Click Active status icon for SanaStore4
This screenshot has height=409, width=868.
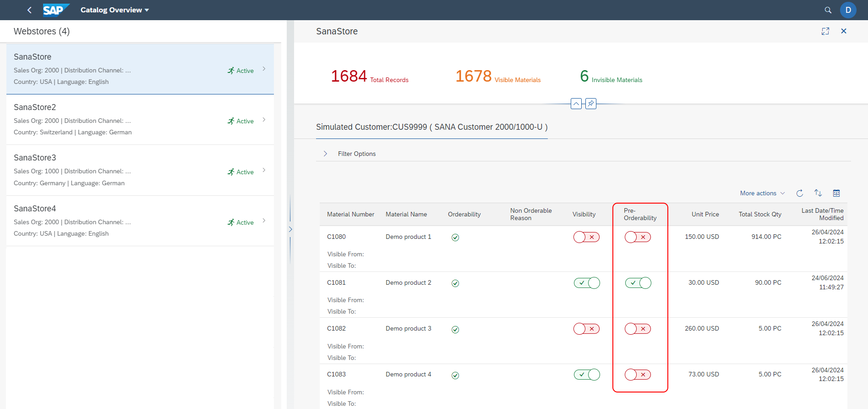click(231, 222)
